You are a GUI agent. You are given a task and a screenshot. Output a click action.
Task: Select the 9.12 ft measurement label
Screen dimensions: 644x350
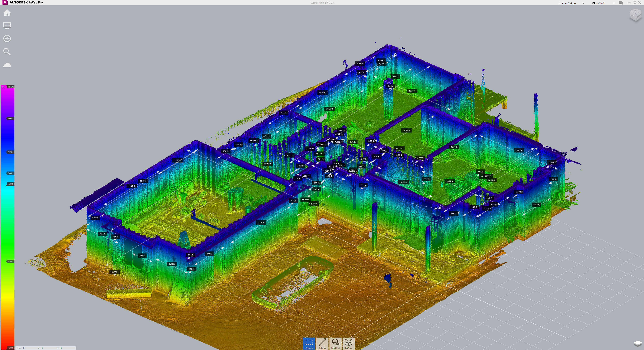[x=360, y=63]
